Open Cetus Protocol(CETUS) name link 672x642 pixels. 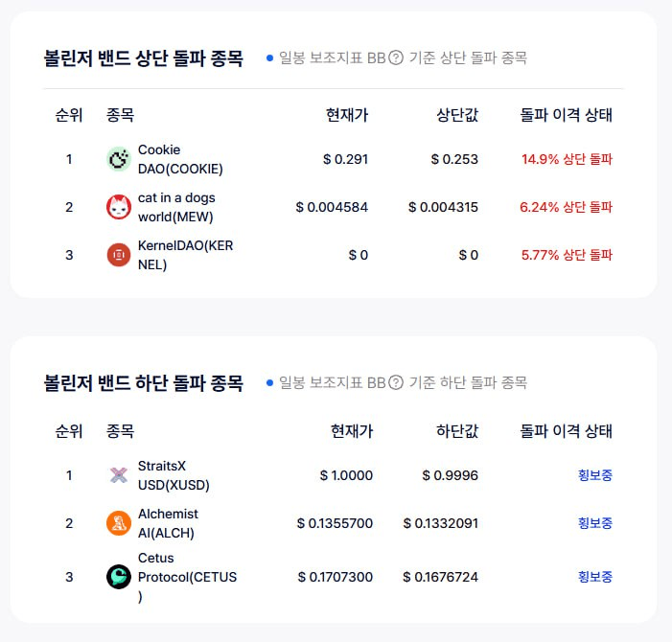[187, 577]
